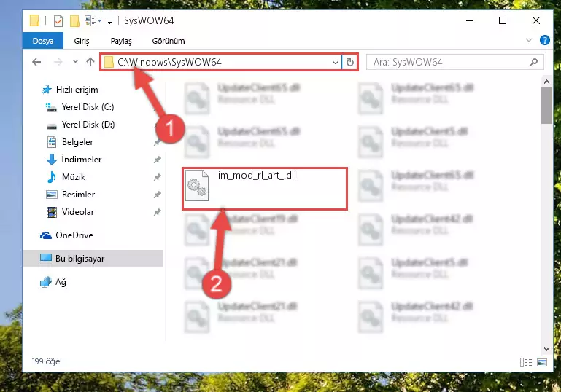
Task: Click the scrollbar up arrow
Action: pos(546,82)
